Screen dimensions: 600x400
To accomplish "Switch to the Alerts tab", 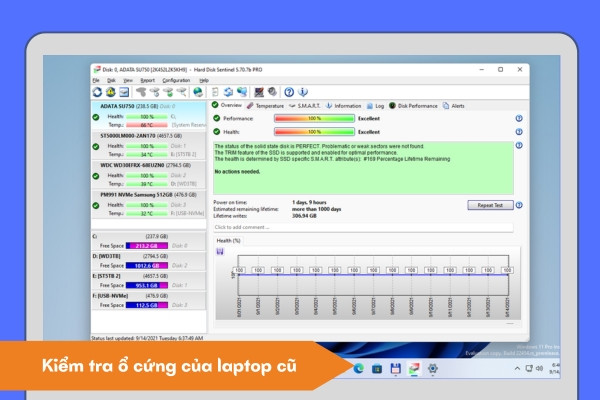I will (x=454, y=106).
